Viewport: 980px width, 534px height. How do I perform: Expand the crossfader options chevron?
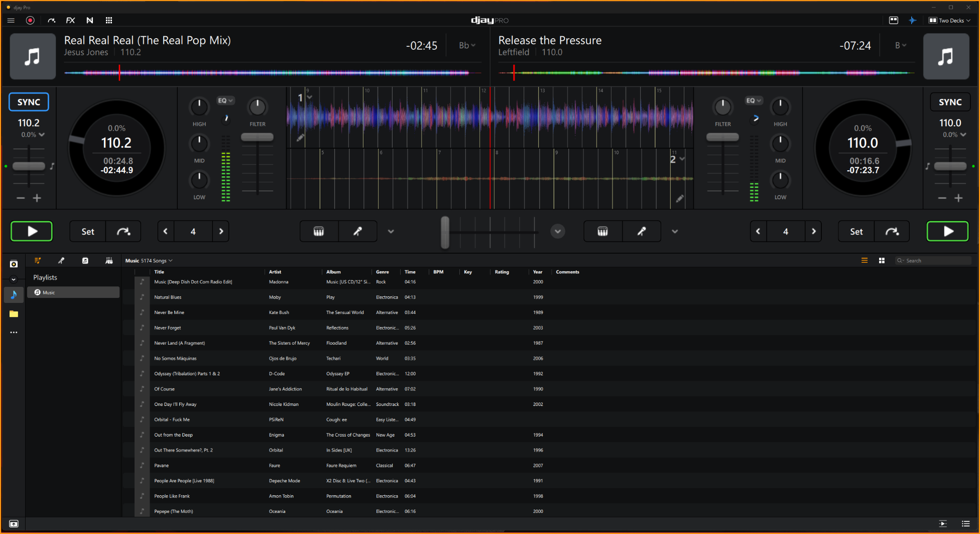pyautogui.click(x=558, y=232)
